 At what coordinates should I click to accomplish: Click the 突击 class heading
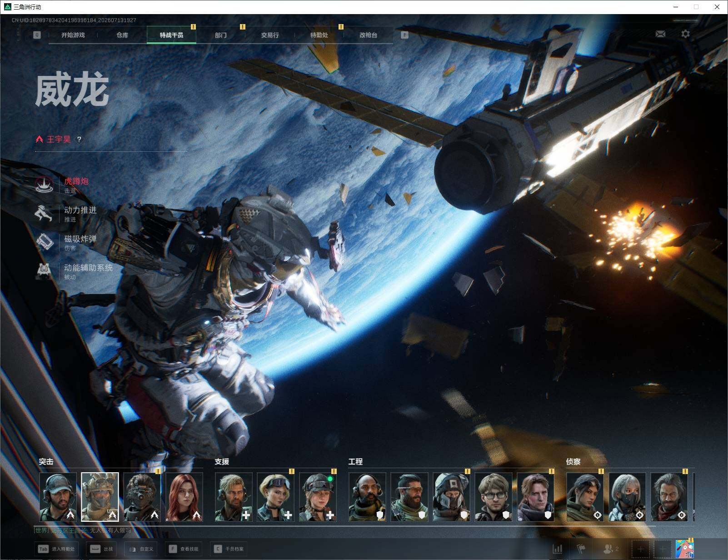46,461
